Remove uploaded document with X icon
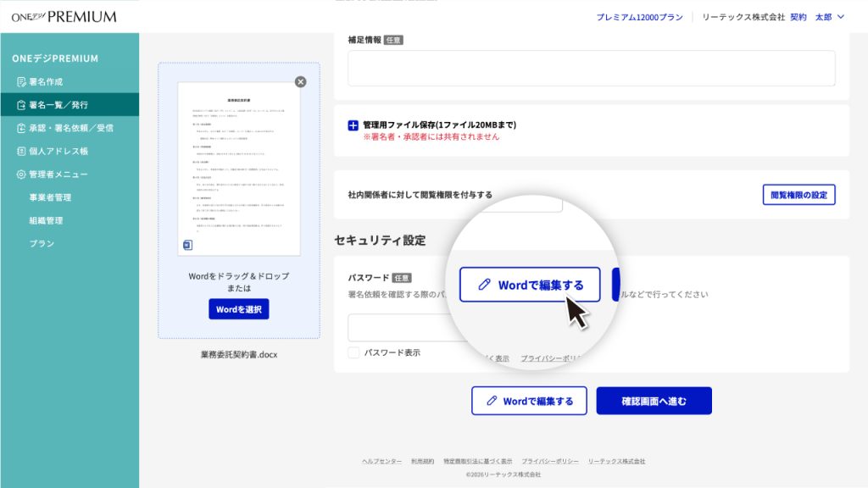Screen dimensions: 868x488 click(x=301, y=82)
